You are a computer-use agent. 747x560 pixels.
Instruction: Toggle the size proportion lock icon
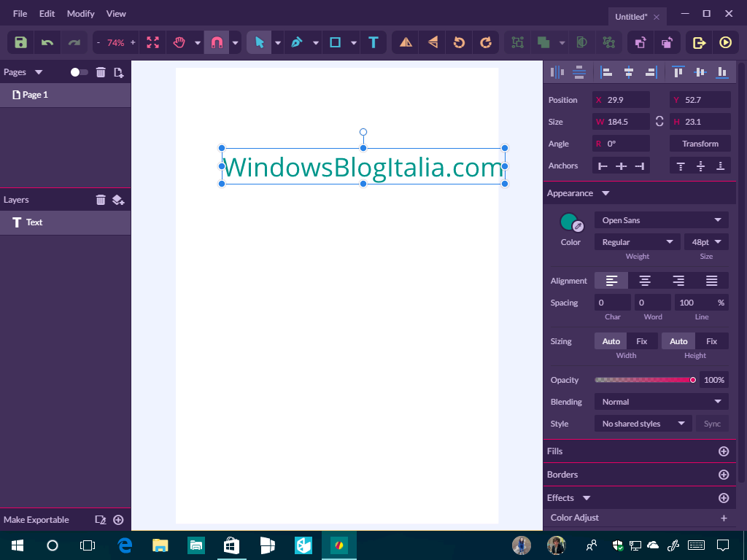tap(659, 122)
